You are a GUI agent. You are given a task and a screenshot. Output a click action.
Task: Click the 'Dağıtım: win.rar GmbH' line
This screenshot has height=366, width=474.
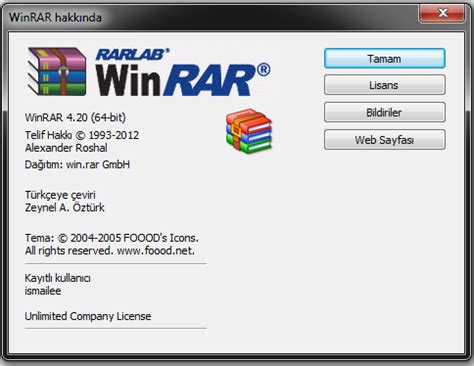[x=77, y=164]
